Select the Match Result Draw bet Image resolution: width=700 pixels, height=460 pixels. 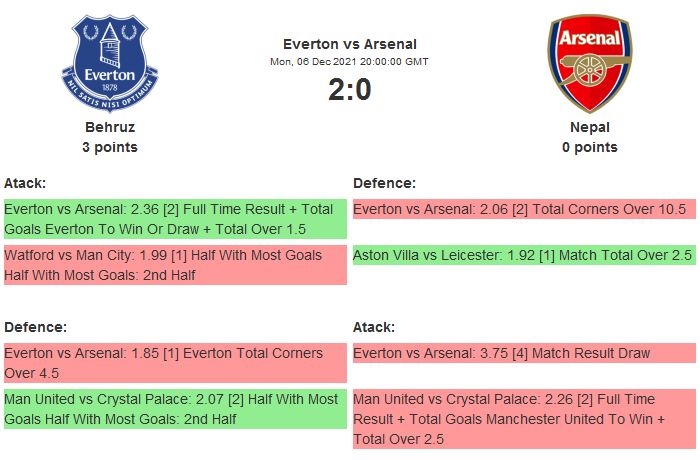click(x=523, y=353)
